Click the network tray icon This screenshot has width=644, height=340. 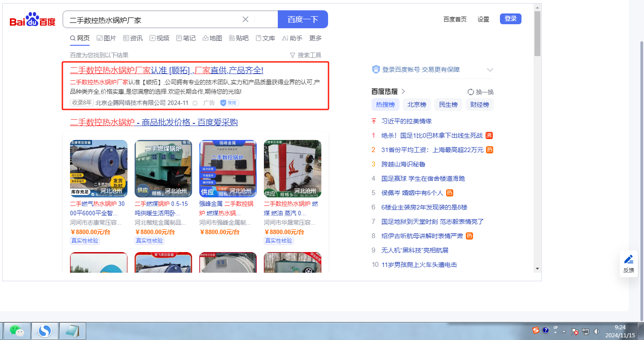click(586, 331)
